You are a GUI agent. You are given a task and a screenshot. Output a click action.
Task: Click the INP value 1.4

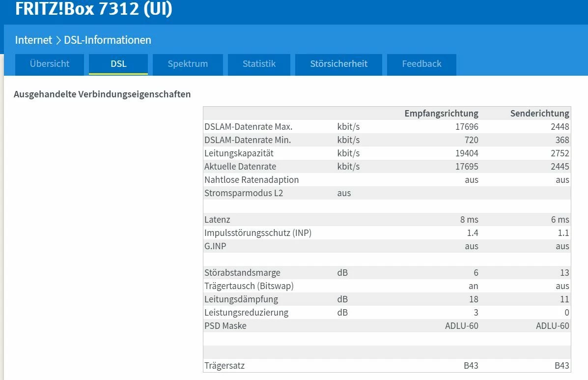(x=473, y=233)
